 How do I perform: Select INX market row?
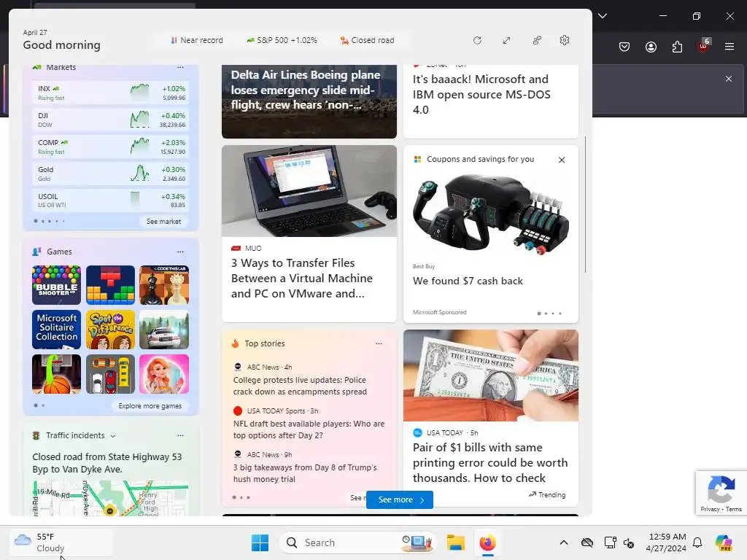click(111, 93)
